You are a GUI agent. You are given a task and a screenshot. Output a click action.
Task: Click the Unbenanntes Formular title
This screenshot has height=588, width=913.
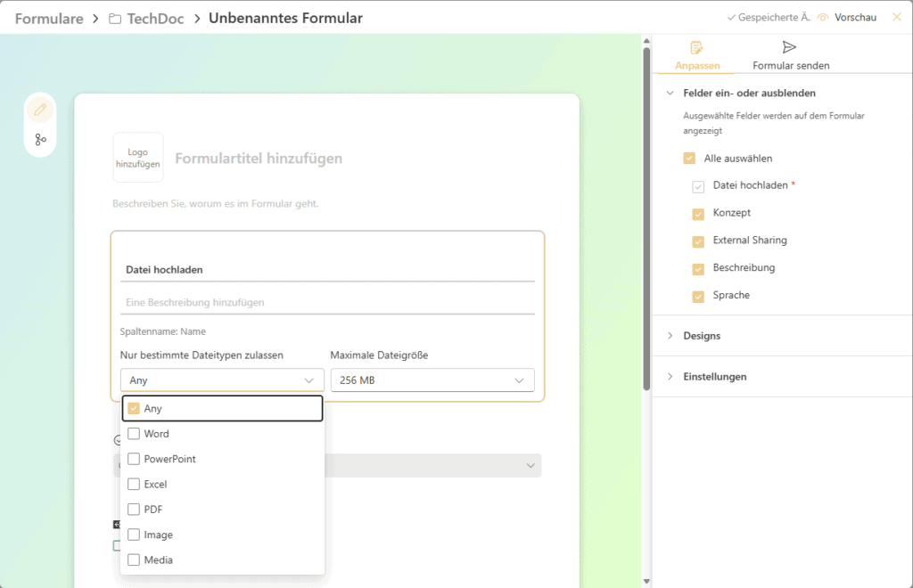[285, 18]
